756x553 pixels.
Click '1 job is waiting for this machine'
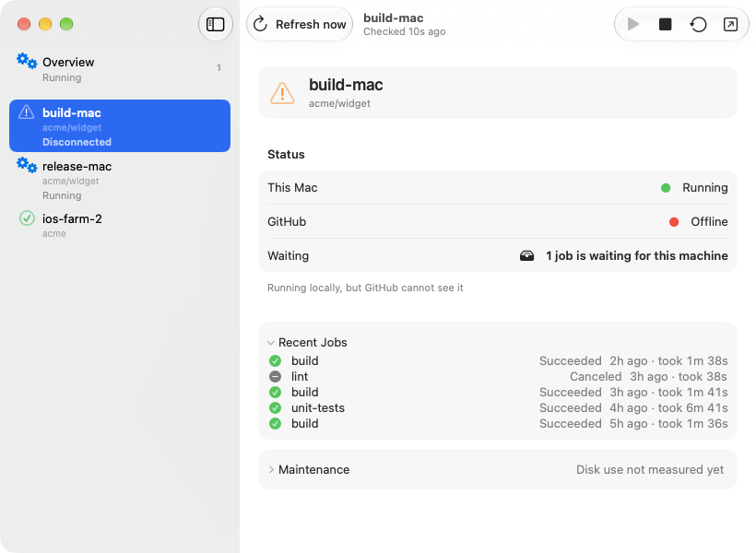636,256
